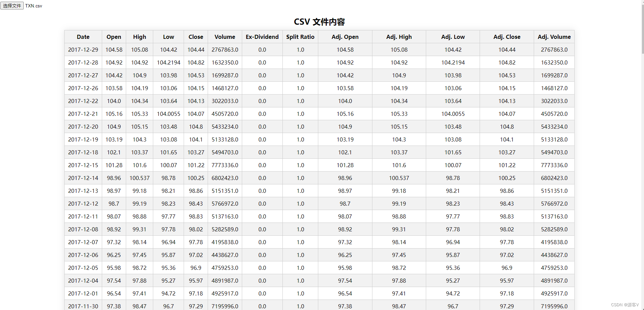Select the date cell 2017-12-29
Screen dimensions: 644x310
(83, 50)
